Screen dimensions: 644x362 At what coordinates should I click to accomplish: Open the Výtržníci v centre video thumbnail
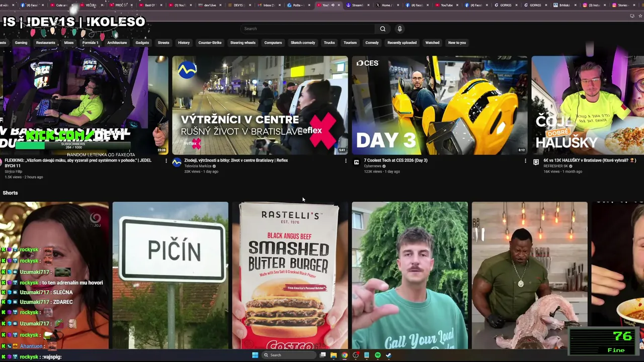tap(260, 105)
